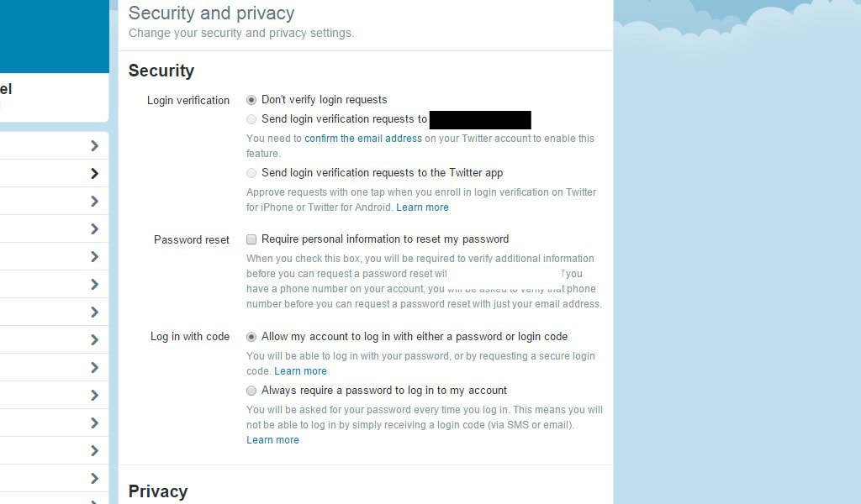Open the "confirm the email address" link
Screen dimensions: 861x504
(x=363, y=139)
